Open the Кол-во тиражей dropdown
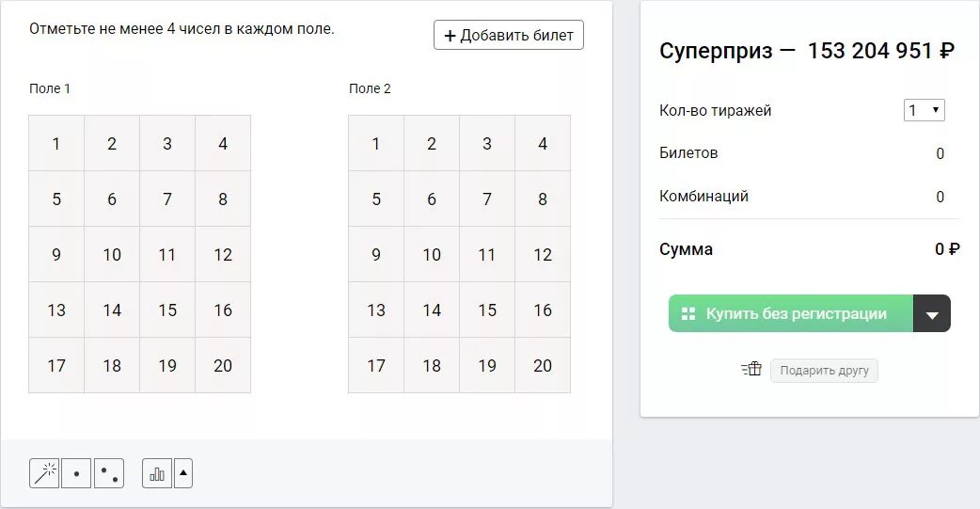Viewport: 980px width, 509px height. coord(924,110)
